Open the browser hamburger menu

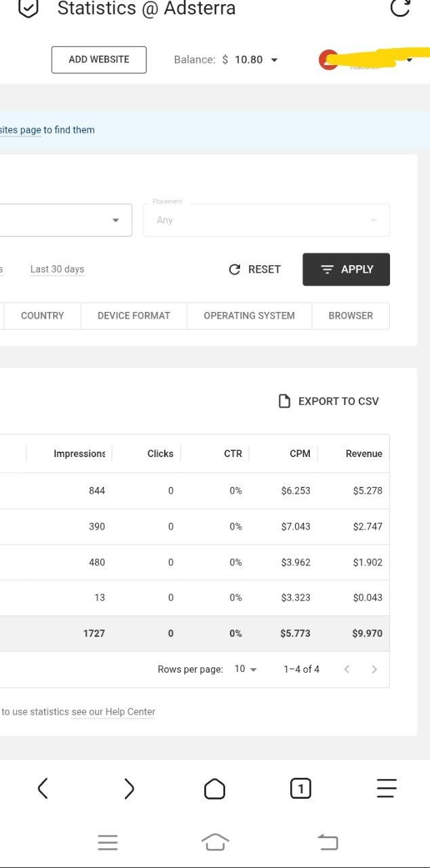click(x=386, y=788)
